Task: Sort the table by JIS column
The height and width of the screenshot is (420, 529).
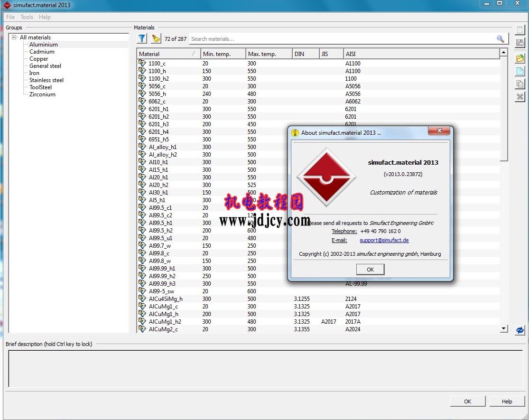Action: pos(331,54)
